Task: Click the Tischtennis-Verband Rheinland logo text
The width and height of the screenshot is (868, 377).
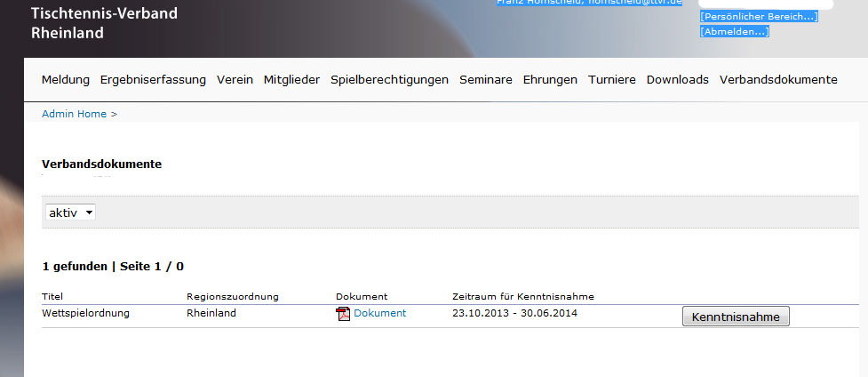Action: [x=104, y=23]
